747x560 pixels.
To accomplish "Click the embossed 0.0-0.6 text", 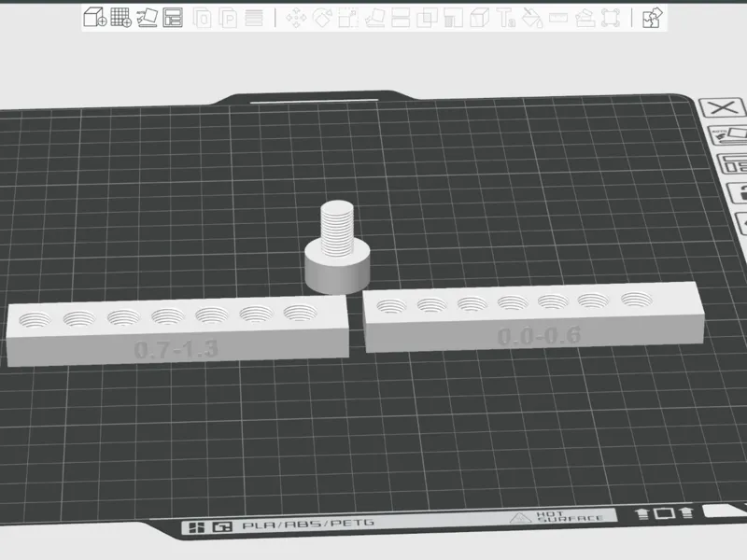I will [x=539, y=336].
